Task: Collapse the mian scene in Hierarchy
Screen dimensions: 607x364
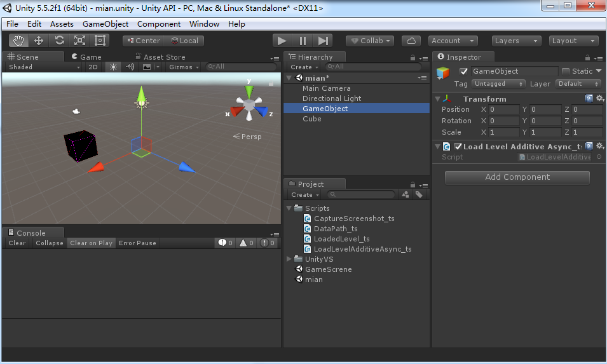Action: point(289,78)
